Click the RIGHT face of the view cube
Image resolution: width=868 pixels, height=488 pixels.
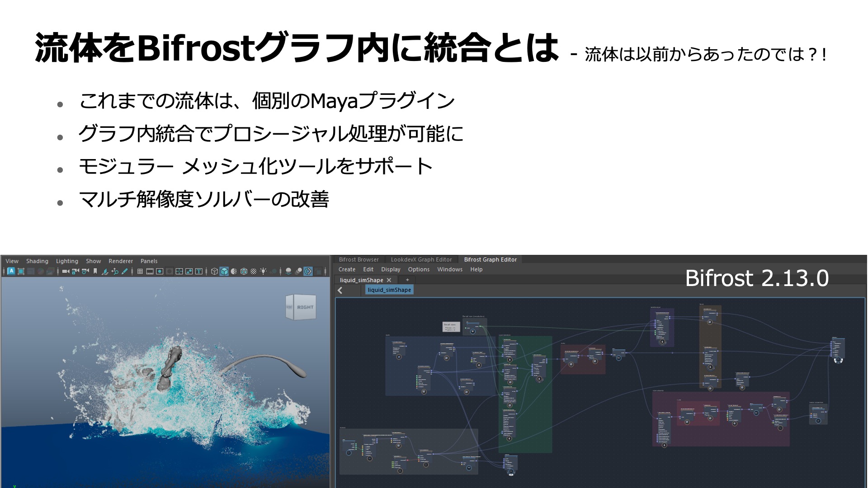coord(305,307)
